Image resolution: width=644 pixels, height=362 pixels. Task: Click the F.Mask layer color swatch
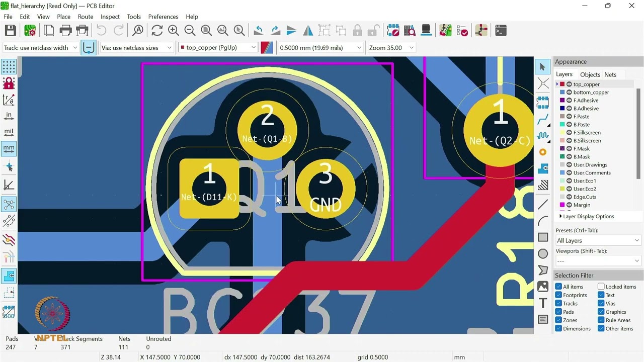tap(562, 149)
